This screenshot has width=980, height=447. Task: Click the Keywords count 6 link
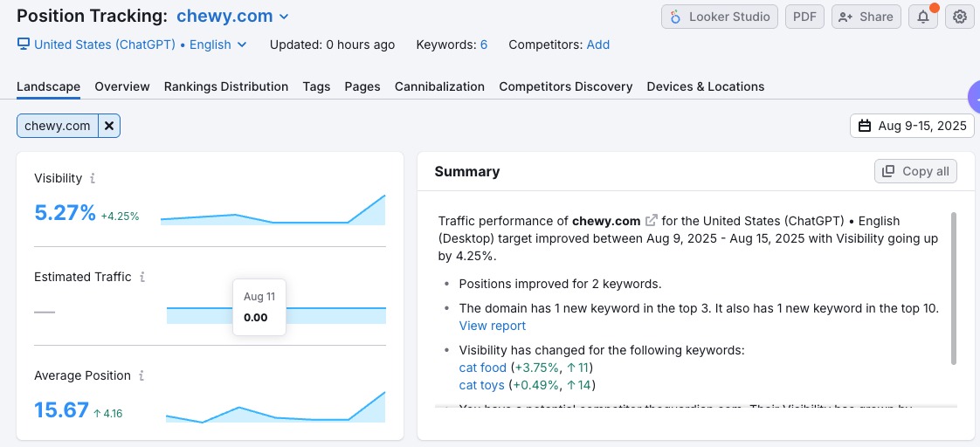484,45
